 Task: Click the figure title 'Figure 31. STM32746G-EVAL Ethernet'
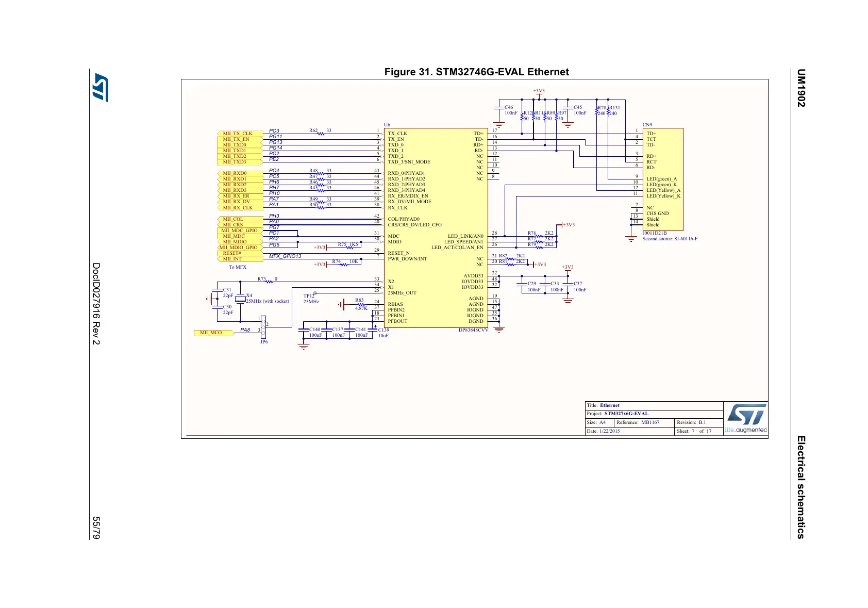coord(477,72)
